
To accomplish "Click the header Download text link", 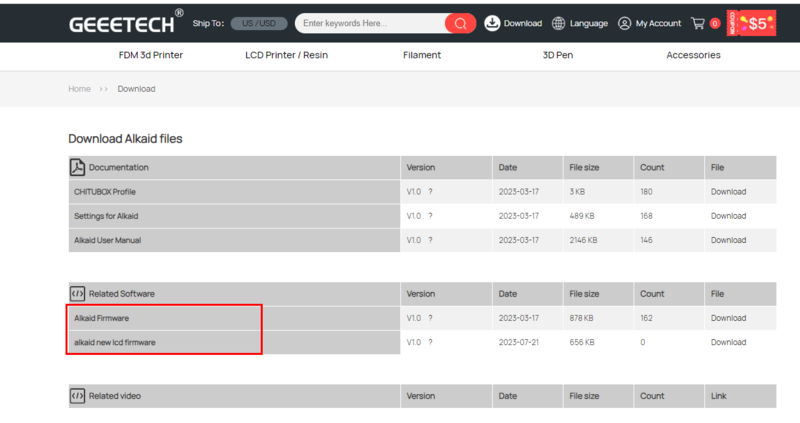I will tap(523, 23).
